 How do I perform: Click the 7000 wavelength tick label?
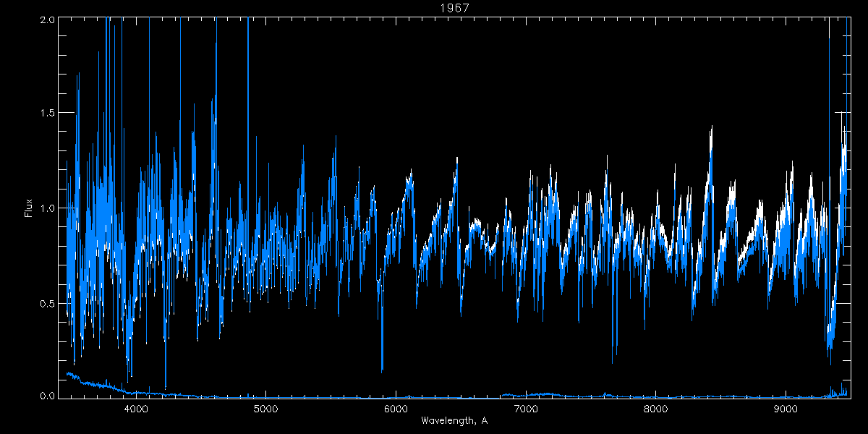526,409
